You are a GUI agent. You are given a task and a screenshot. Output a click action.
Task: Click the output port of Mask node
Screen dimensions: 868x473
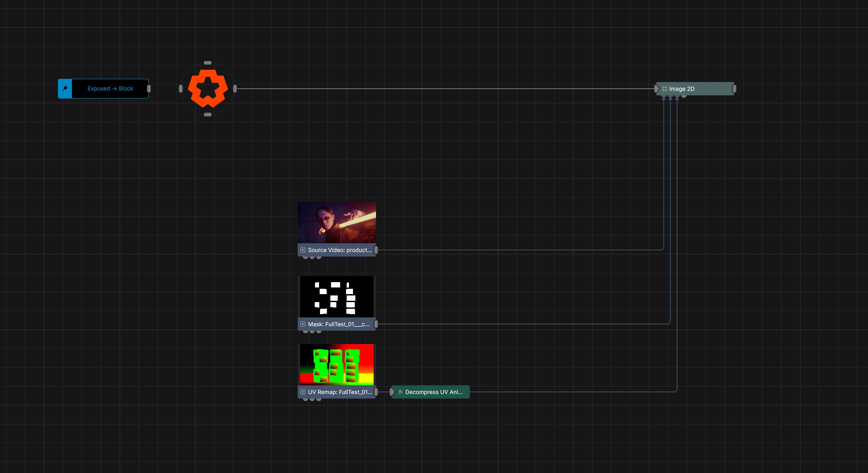click(376, 324)
